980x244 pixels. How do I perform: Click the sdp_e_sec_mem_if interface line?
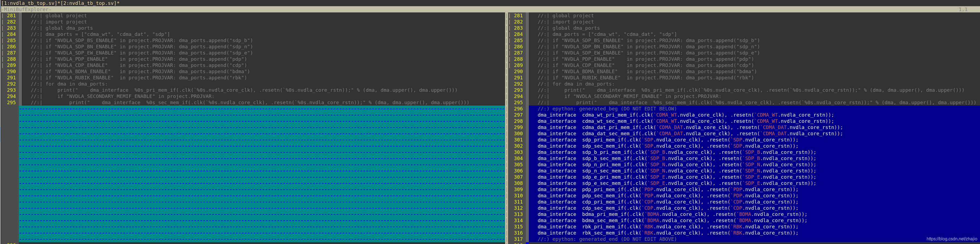(x=677, y=183)
